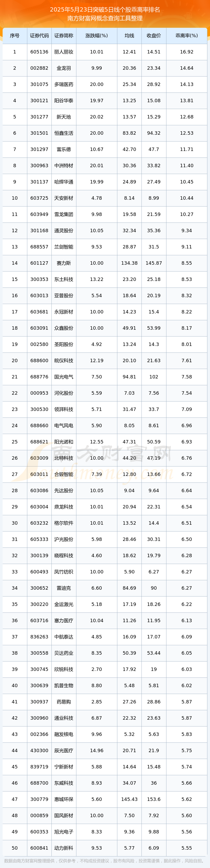Select stock code 301075

click(x=39, y=84)
